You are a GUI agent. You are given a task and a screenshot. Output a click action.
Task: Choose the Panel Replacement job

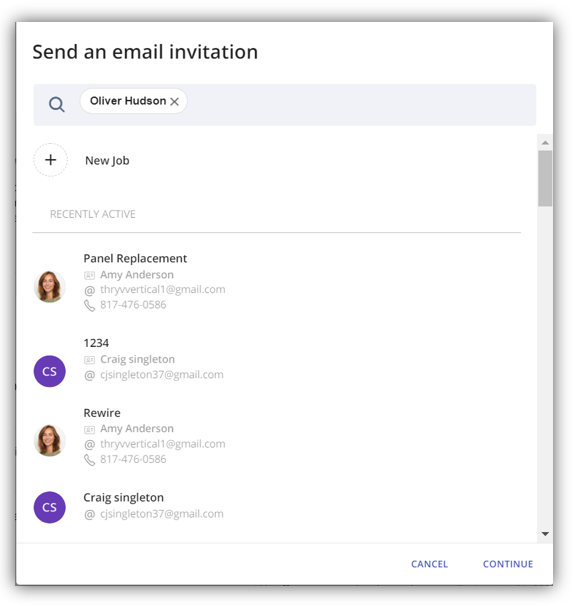[277, 282]
